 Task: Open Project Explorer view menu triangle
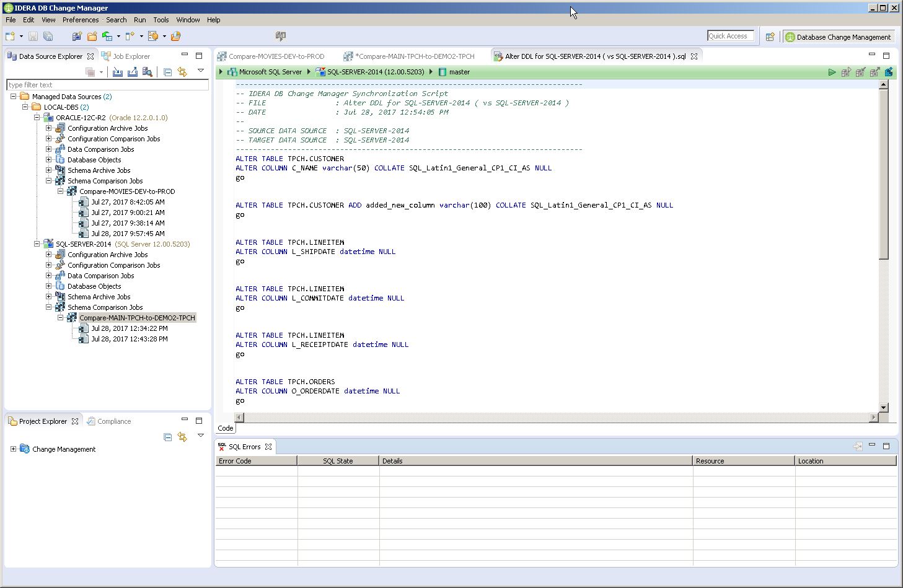tap(201, 436)
